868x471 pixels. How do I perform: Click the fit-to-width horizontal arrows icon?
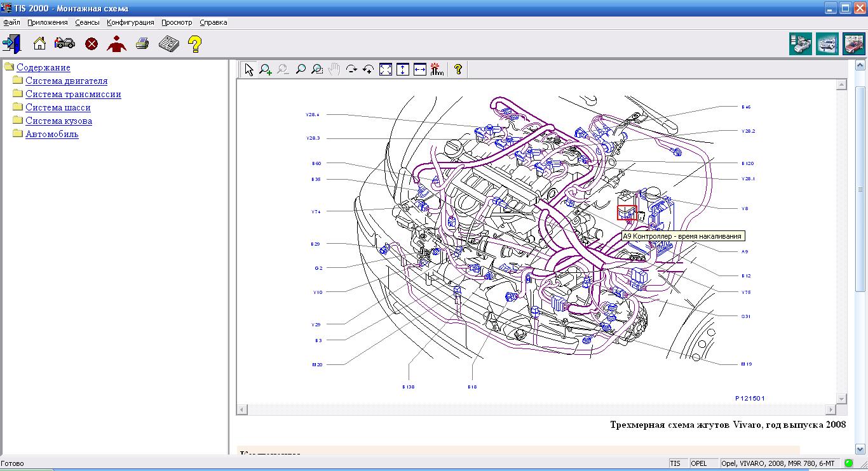tap(419, 70)
